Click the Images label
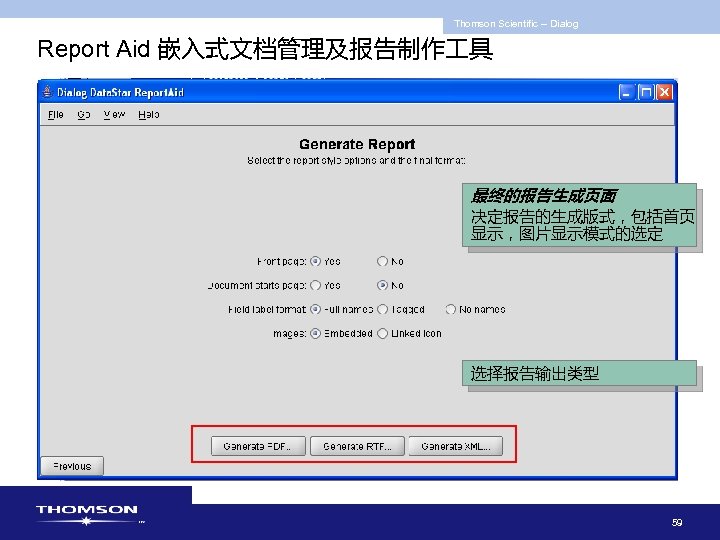This screenshot has width=720, height=540. point(289,334)
